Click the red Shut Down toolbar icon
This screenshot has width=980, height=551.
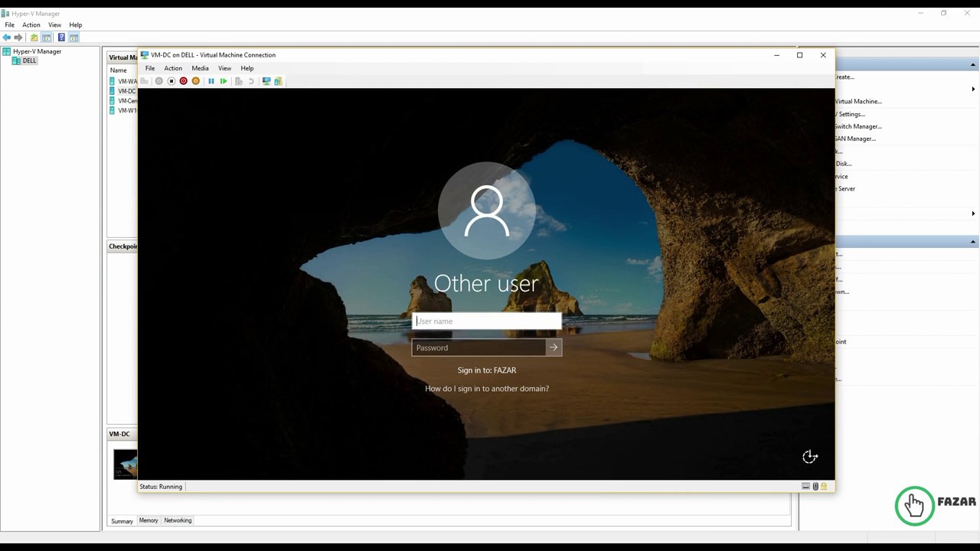(x=183, y=81)
